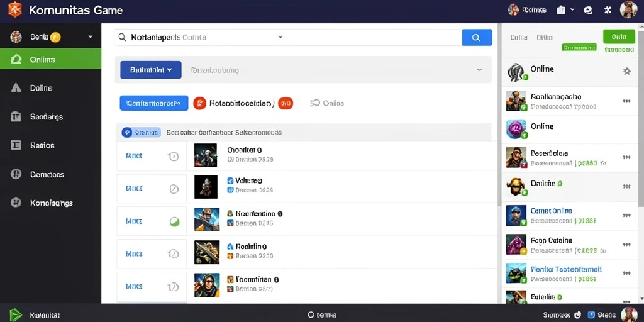Open the profile avatar in top-right corner
Viewport: 644px width, 322px height.
tap(628, 9)
